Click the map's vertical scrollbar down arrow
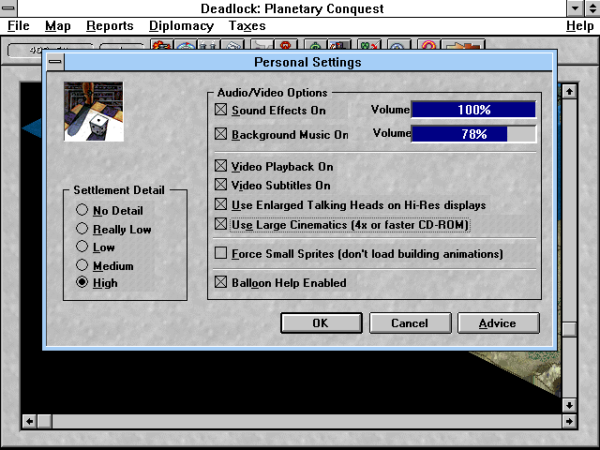The image size is (600, 450). [x=569, y=405]
